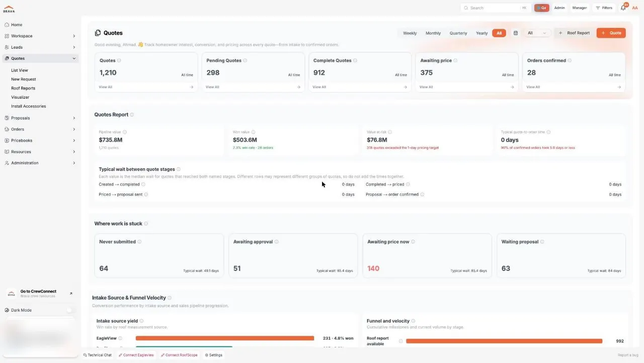
Task: Click the Orders icon in the sidebar
Action: click(x=7, y=129)
